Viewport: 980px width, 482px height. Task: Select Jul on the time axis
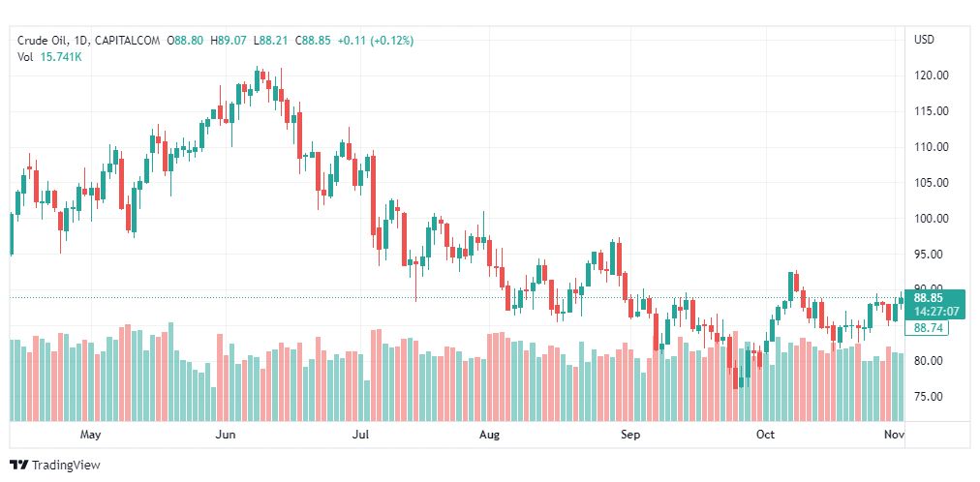point(361,435)
